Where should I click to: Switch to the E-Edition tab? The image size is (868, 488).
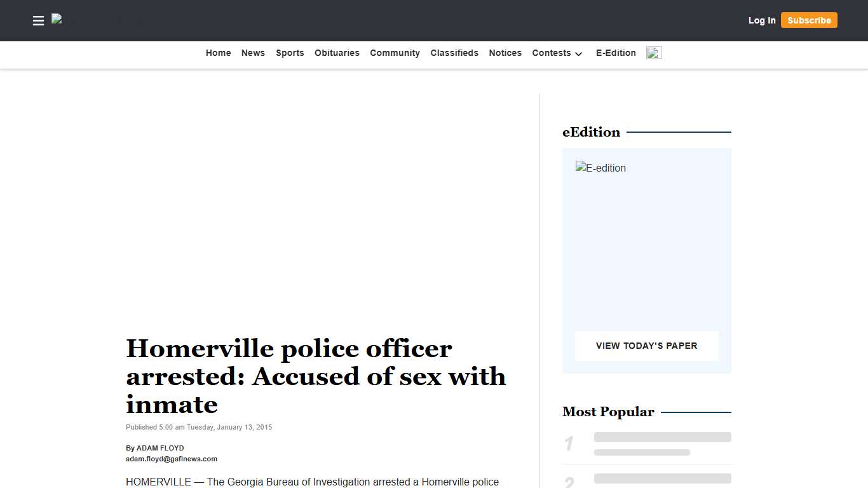click(615, 53)
